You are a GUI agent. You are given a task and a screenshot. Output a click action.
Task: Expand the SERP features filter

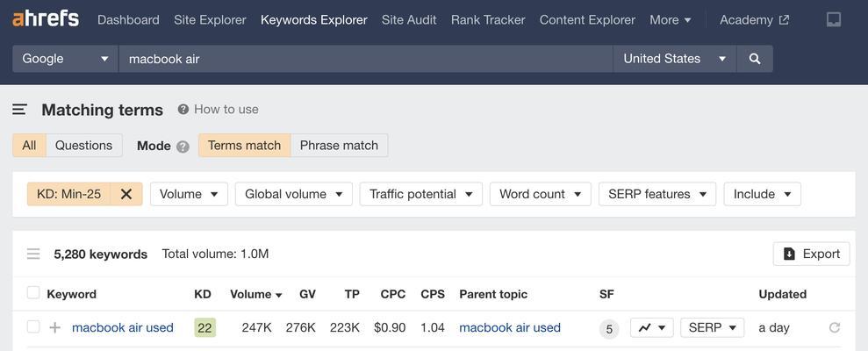[x=657, y=194]
